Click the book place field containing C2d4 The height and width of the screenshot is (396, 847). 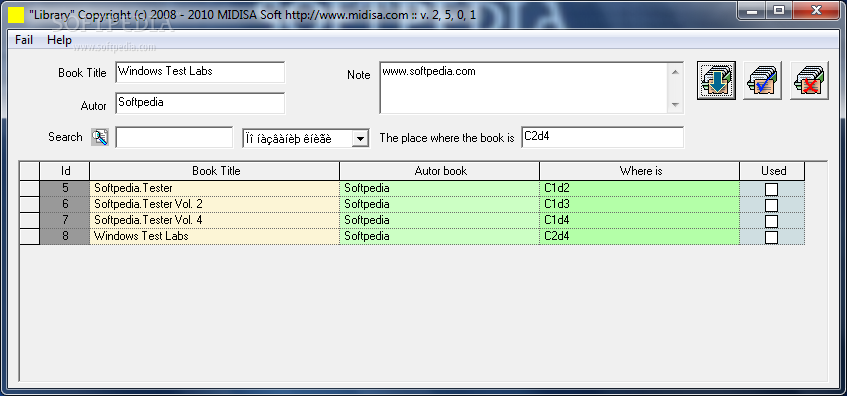(x=602, y=137)
